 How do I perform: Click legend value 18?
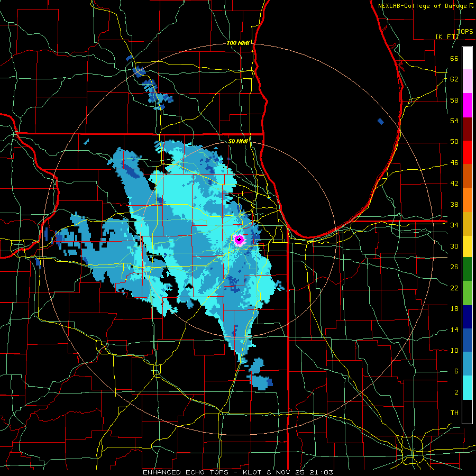coord(454,309)
